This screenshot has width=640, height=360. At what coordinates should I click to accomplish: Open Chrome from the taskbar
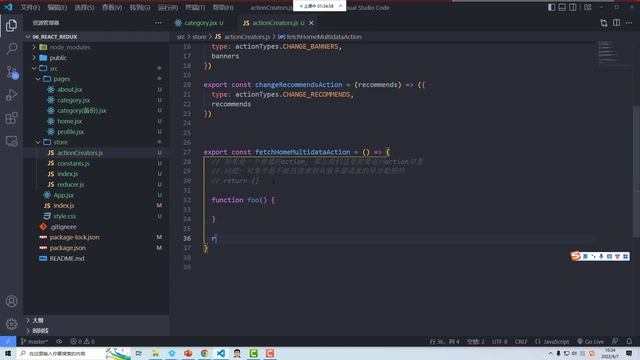pos(204,353)
